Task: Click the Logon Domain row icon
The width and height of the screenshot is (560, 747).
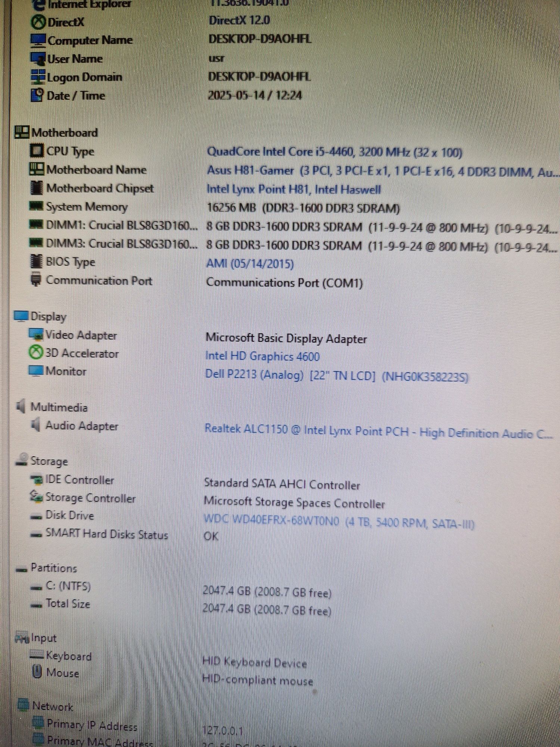Action: (38, 77)
